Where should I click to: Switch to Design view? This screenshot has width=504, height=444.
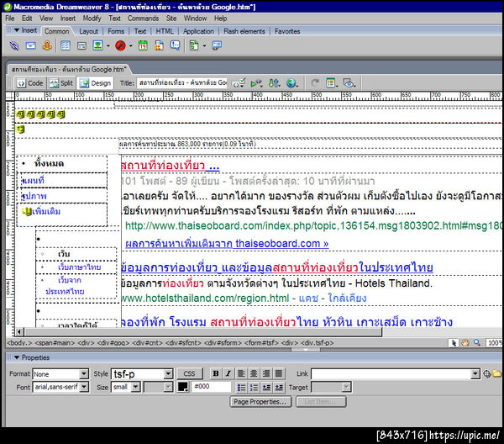pyautogui.click(x=95, y=83)
